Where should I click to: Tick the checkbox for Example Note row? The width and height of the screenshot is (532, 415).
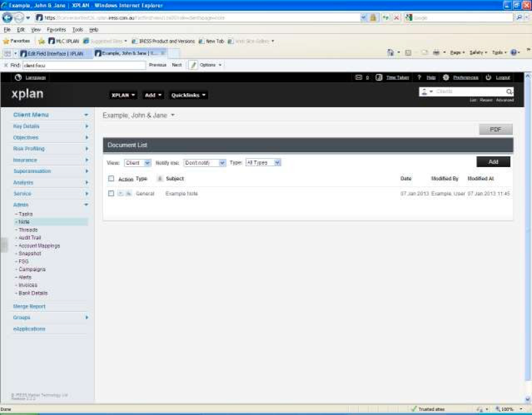[111, 194]
